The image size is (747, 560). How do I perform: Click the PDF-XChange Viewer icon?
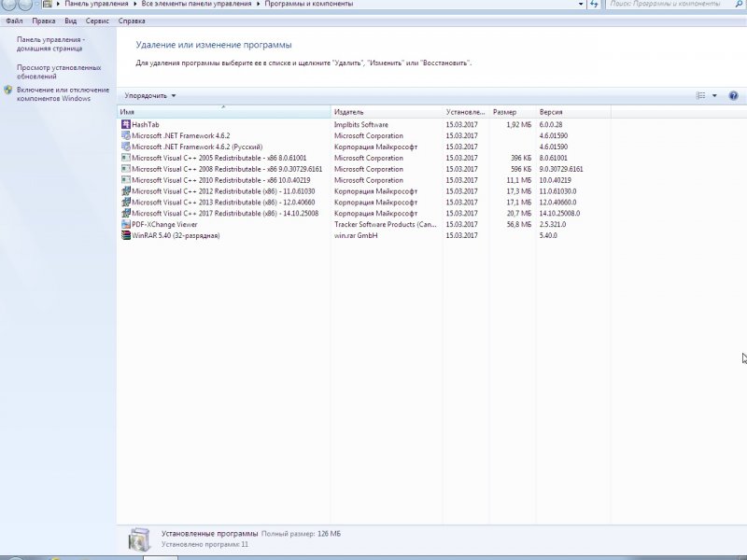[126, 224]
